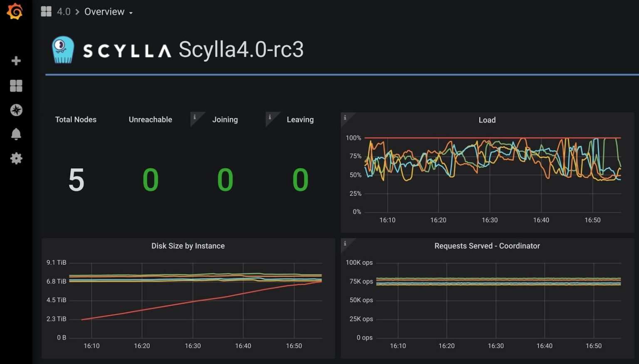Open the Grafana home logo
This screenshot has height=364, width=639.
pyautogui.click(x=16, y=12)
